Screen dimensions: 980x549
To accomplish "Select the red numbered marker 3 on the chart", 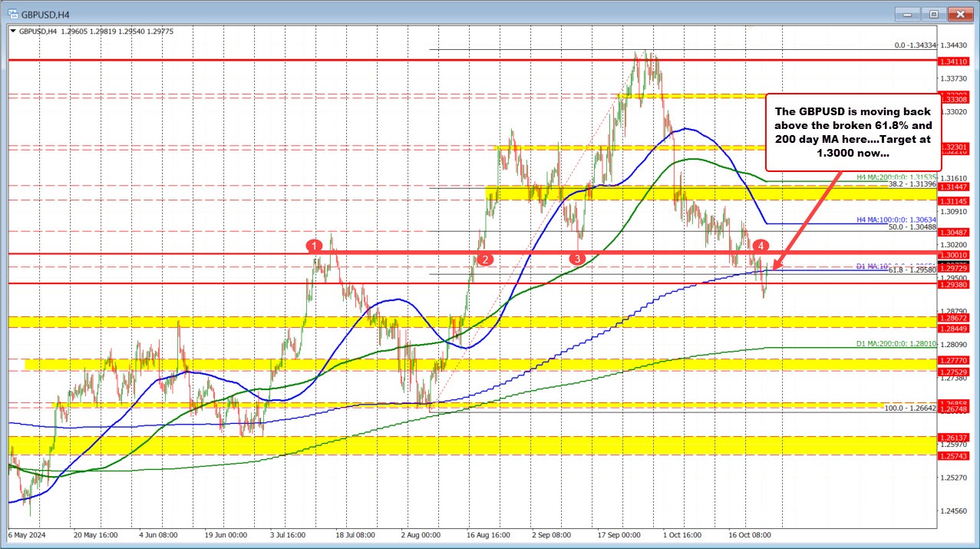I will 577,260.
